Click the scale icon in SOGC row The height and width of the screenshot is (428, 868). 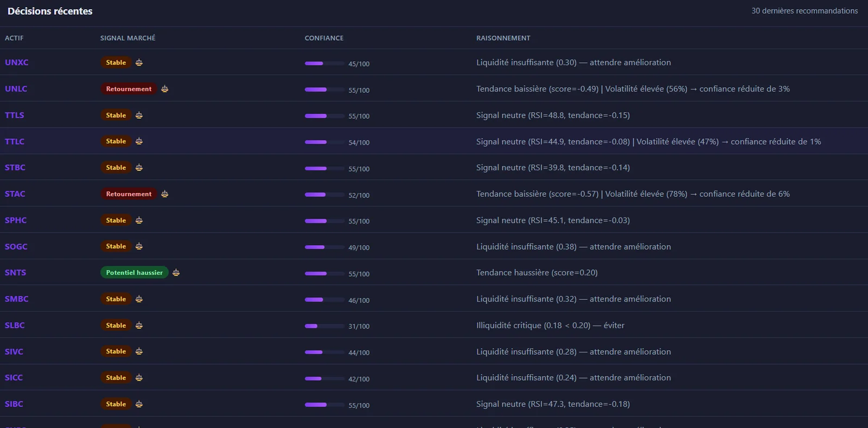click(139, 246)
